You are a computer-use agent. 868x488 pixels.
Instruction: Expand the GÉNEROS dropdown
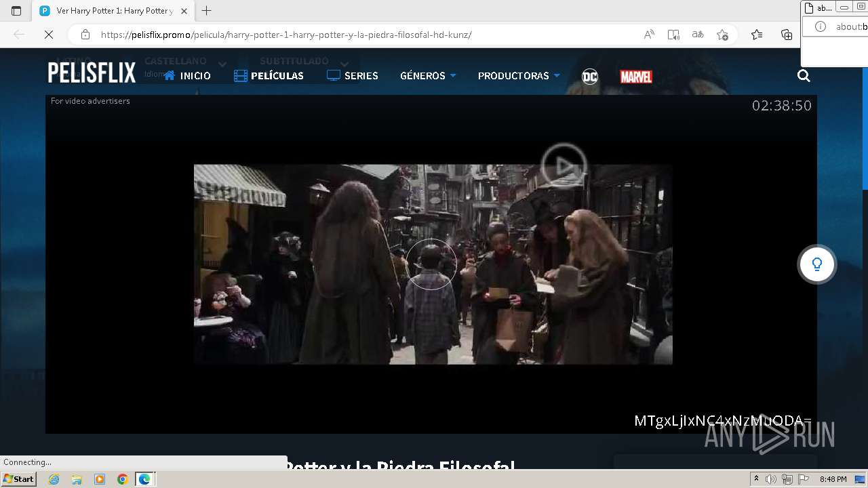[x=428, y=76]
